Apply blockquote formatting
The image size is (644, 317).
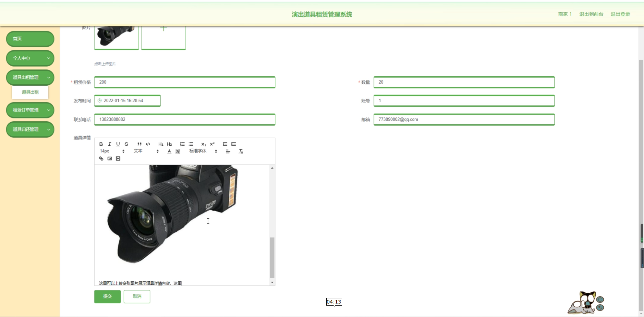[139, 144]
